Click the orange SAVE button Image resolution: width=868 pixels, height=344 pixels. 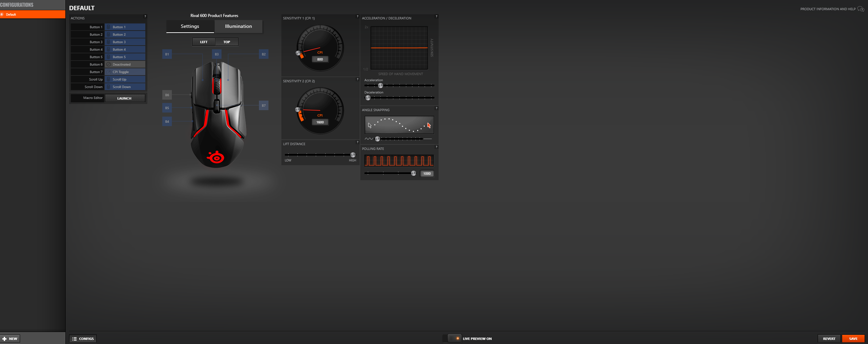point(853,339)
